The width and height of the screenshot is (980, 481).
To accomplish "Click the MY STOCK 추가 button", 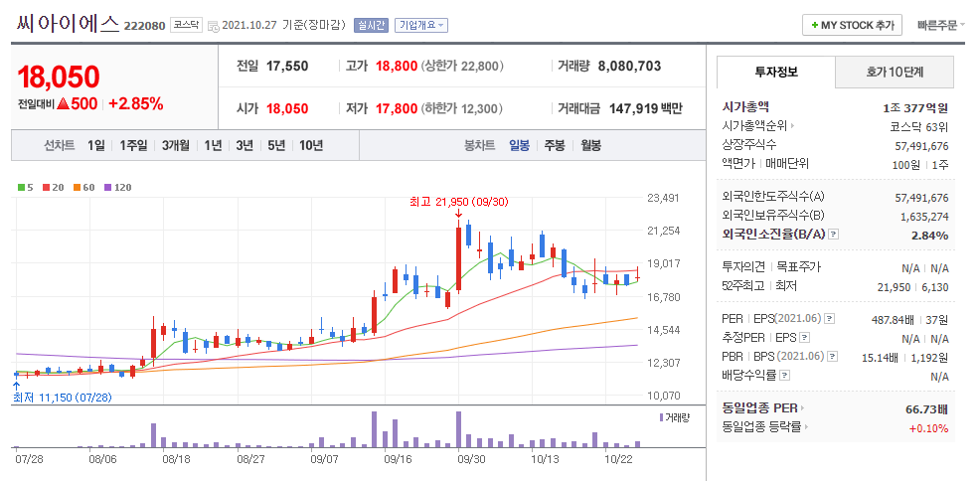I will point(853,25).
